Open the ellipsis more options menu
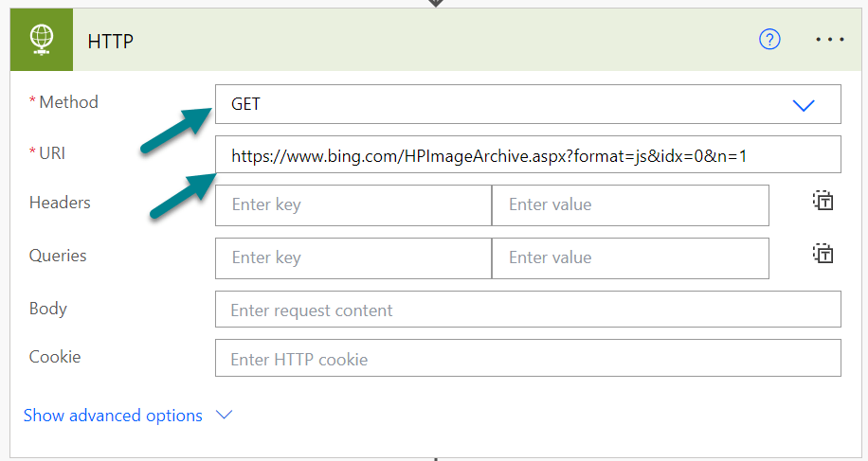The image size is (868, 461). pyautogui.click(x=829, y=40)
